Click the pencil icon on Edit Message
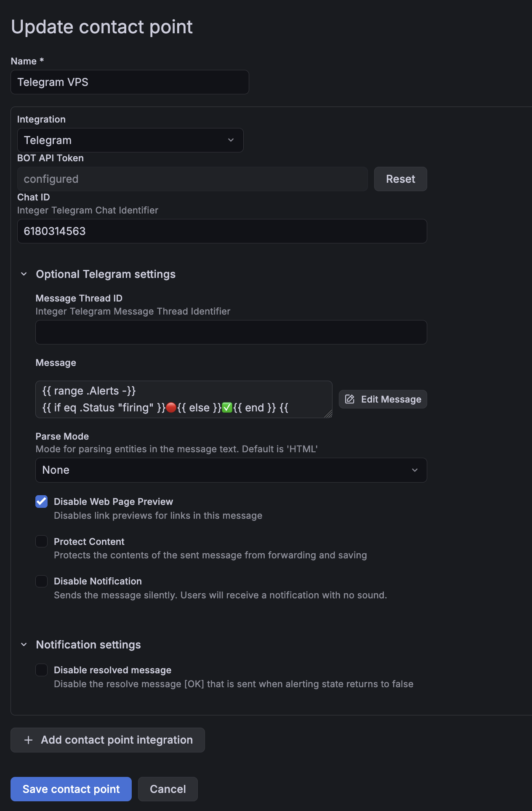 [x=350, y=399]
